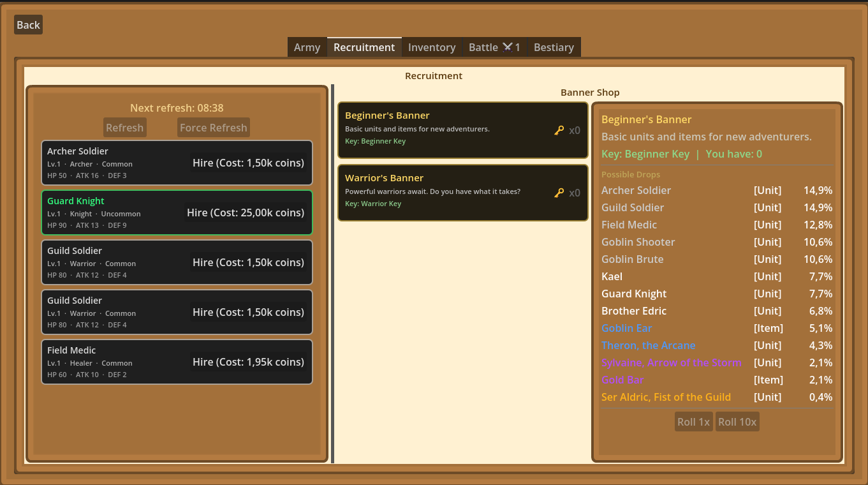Select the Recruitment tab

(364, 47)
